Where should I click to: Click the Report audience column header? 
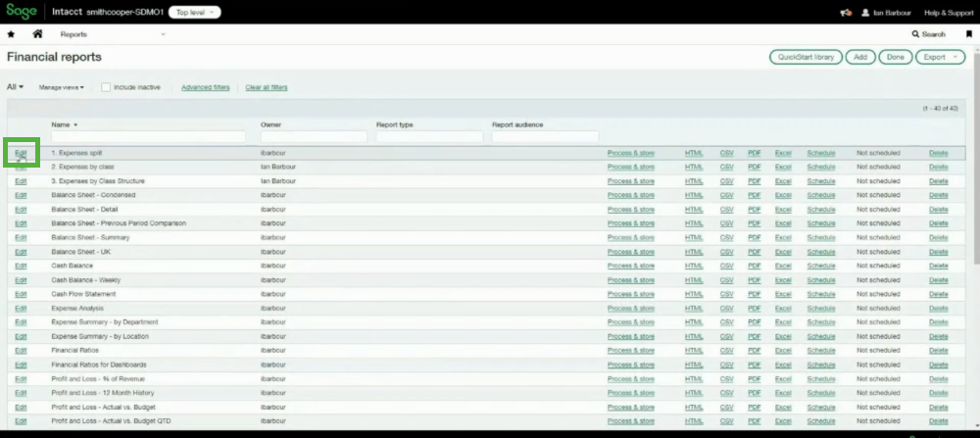coord(517,125)
